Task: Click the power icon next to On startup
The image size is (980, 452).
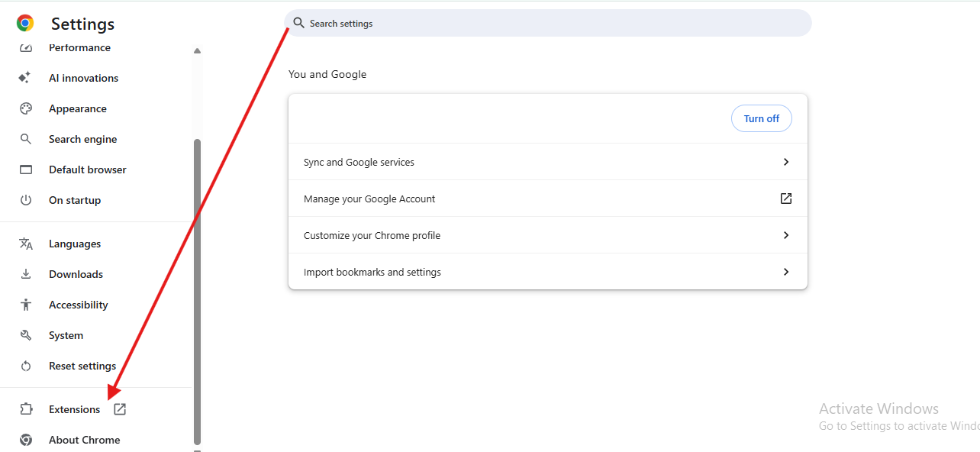Action: tap(26, 200)
